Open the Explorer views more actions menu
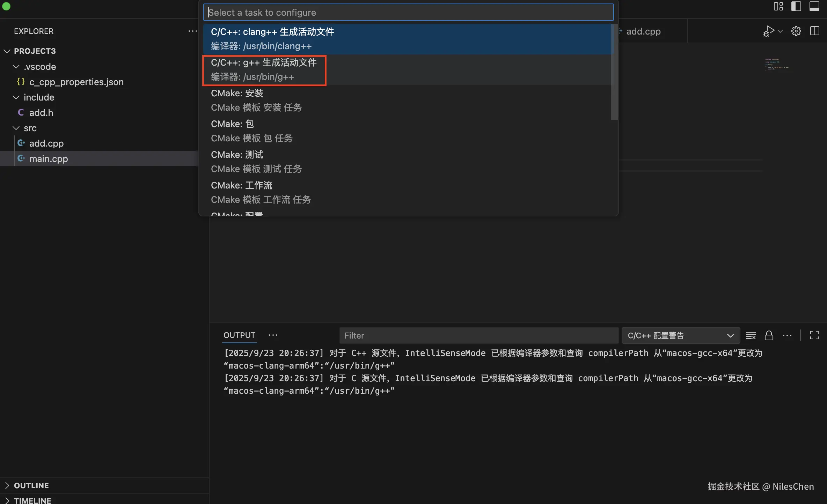Image resolution: width=827 pixels, height=504 pixels. [x=192, y=31]
